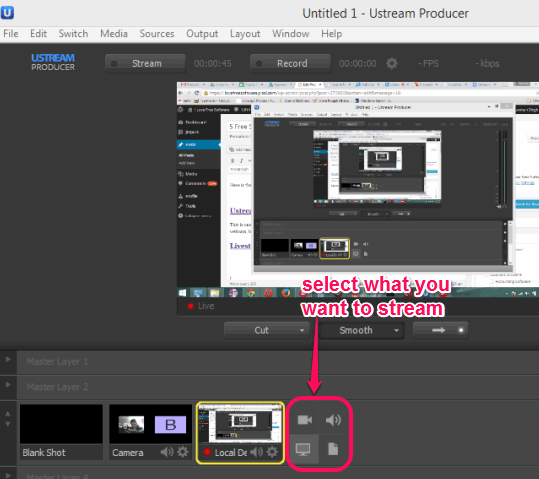Click the Ustream Producer logo
Image resolution: width=539 pixels, height=479 pixels.
53,62
